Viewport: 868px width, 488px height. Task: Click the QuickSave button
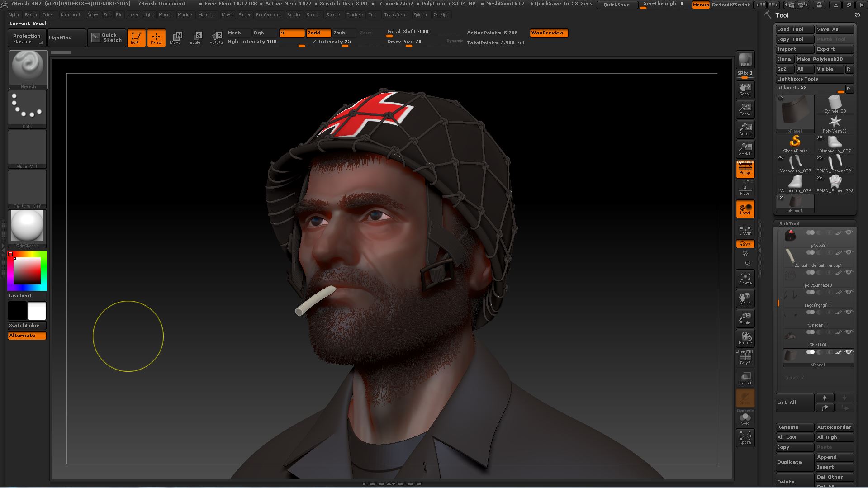coord(617,5)
